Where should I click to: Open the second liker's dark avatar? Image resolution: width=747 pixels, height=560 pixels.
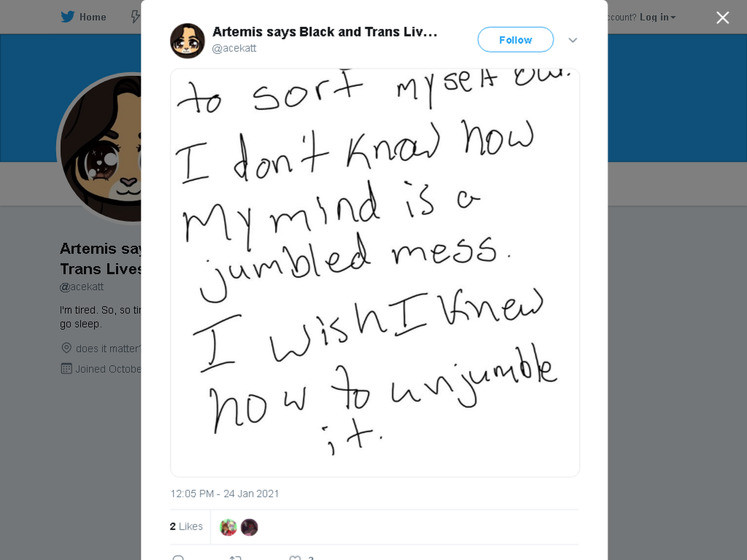pos(249,527)
